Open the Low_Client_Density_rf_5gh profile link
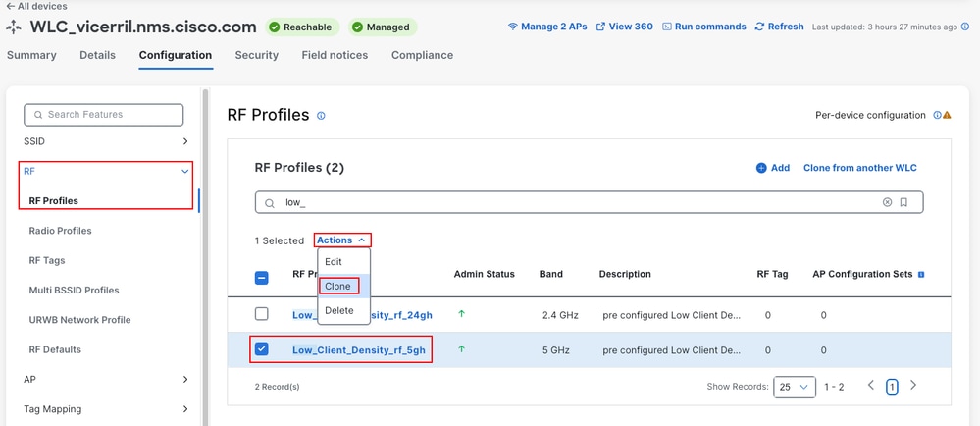Screen dimensions: 980x426 tap(359, 350)
